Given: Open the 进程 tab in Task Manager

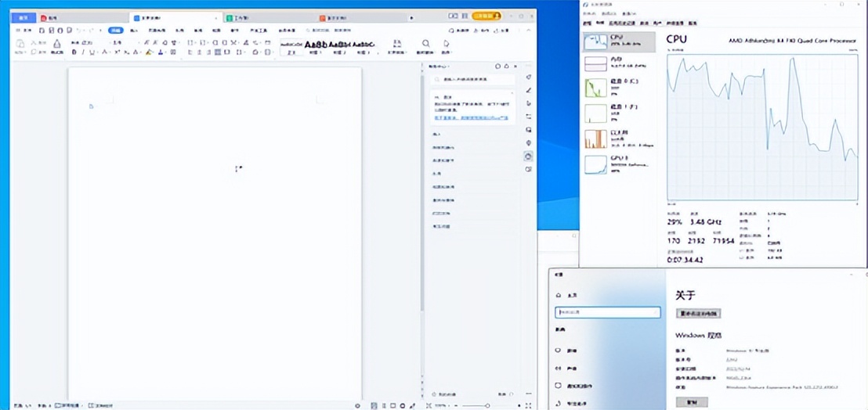Looking at the screenshot, I should coord(588,23).
